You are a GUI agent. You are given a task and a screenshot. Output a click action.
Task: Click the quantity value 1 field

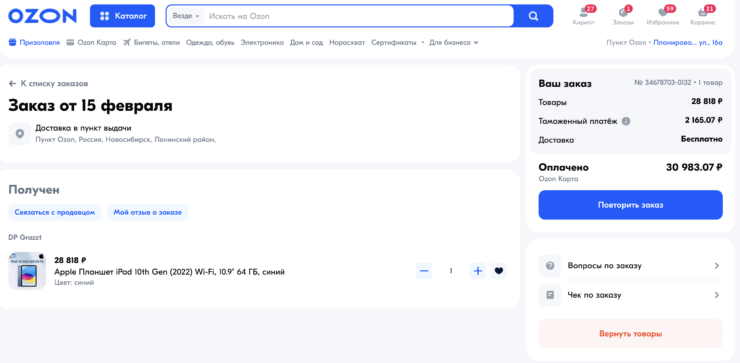(451, 271)
